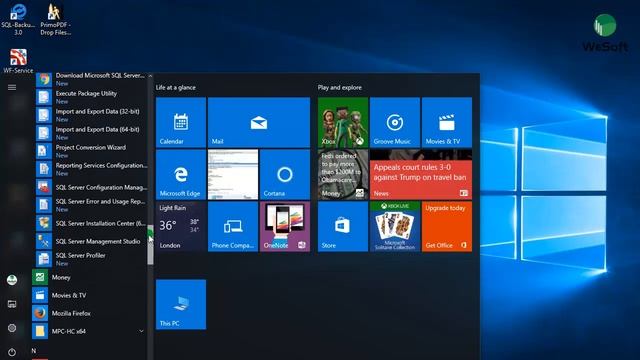Launch Microsoft Edge tile

pos(181,174)
